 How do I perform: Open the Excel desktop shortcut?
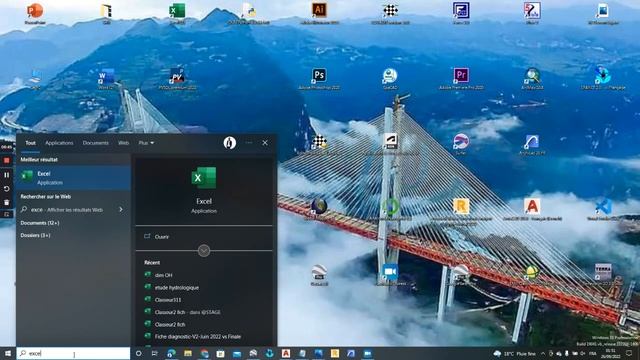[177, 12]
